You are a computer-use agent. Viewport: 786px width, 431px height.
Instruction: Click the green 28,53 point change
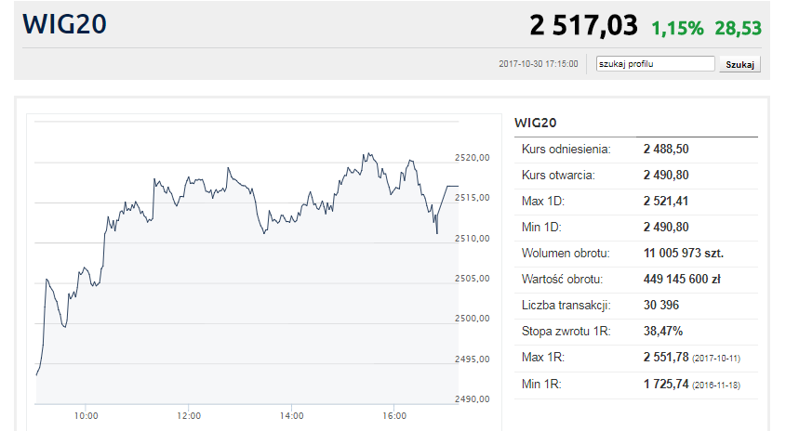pyautogui.click(x=738, y=27)
